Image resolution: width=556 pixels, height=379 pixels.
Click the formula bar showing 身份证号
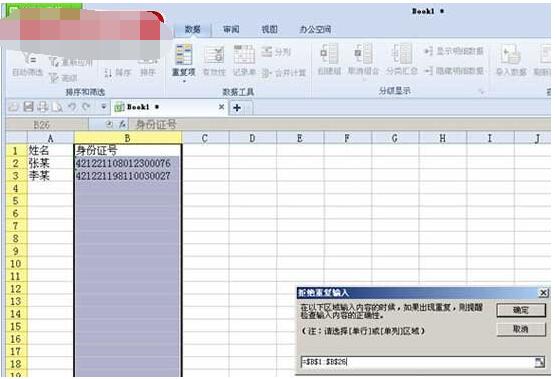coord(340,124)
